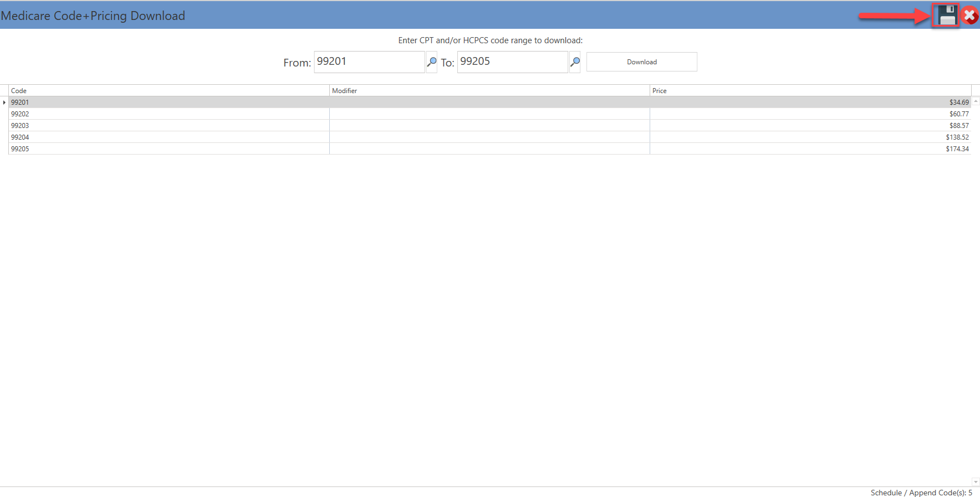
Task: Click the Save floppy disk icon
Action: coord(947,16)
